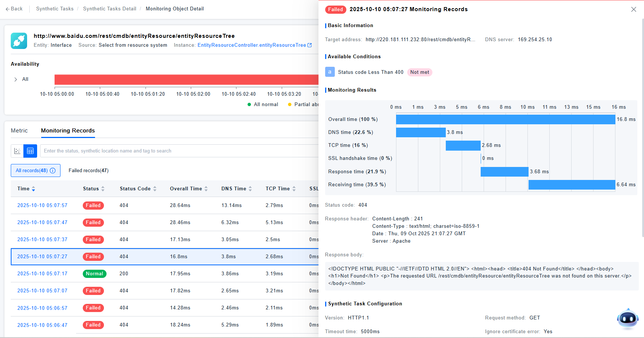Open the chatbot assistant robot icon
The image size is (644, 338).
(x=627, y=318)
